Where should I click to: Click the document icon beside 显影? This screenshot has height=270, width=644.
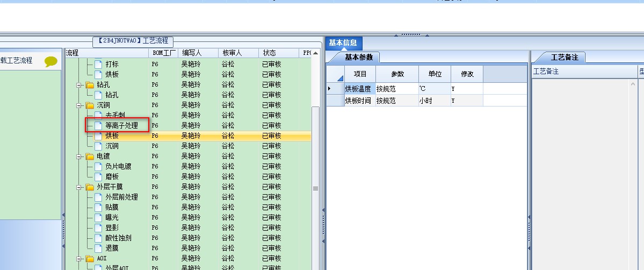98,228
